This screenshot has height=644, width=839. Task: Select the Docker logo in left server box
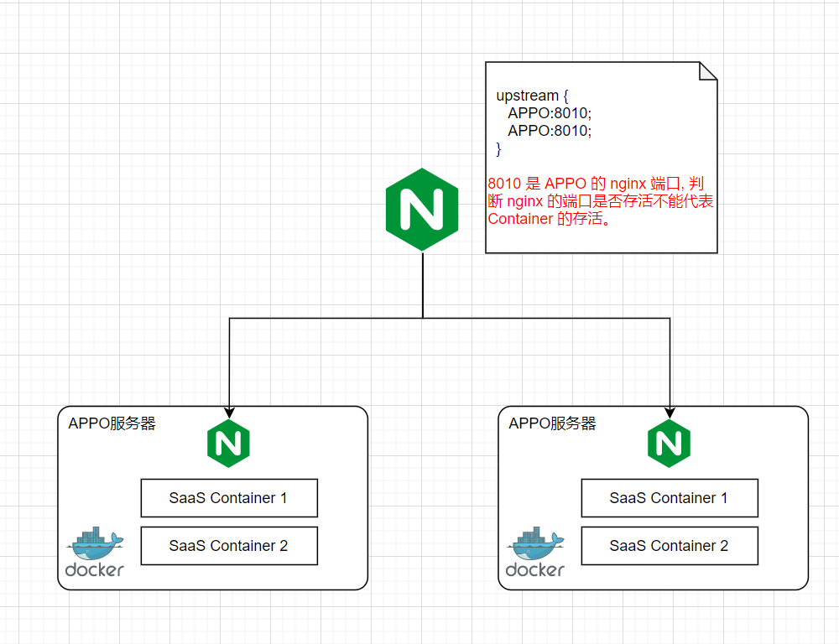coord(95,553)
